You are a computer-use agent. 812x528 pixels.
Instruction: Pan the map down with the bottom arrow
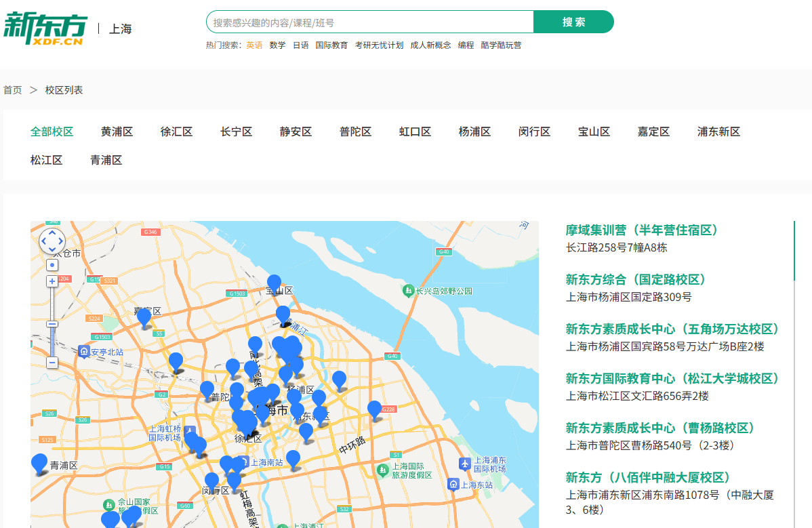pyautogui.click(x=52, y=250)
